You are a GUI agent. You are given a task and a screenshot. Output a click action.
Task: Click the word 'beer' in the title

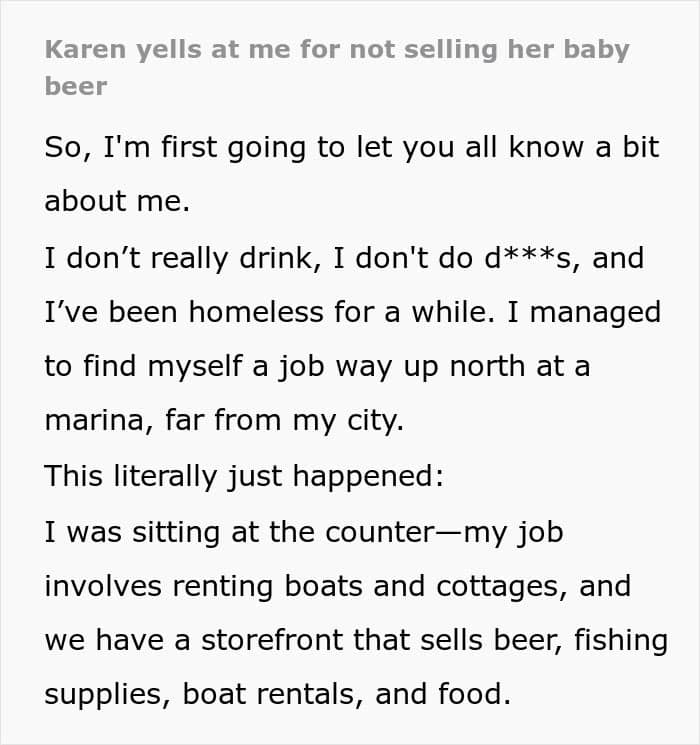click(x=76, y=86)
